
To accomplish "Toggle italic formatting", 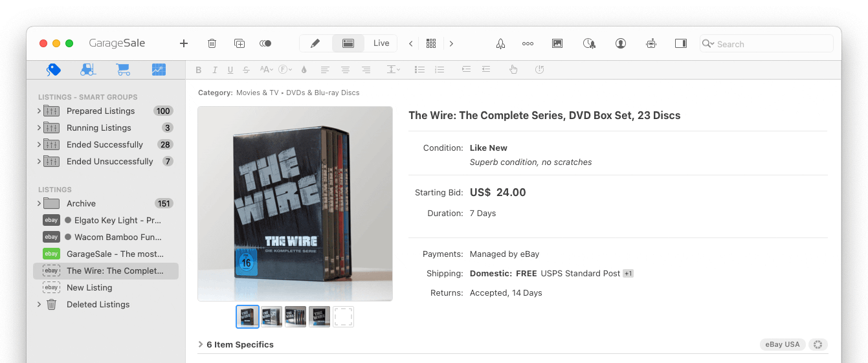I will (x=215, y=70).
